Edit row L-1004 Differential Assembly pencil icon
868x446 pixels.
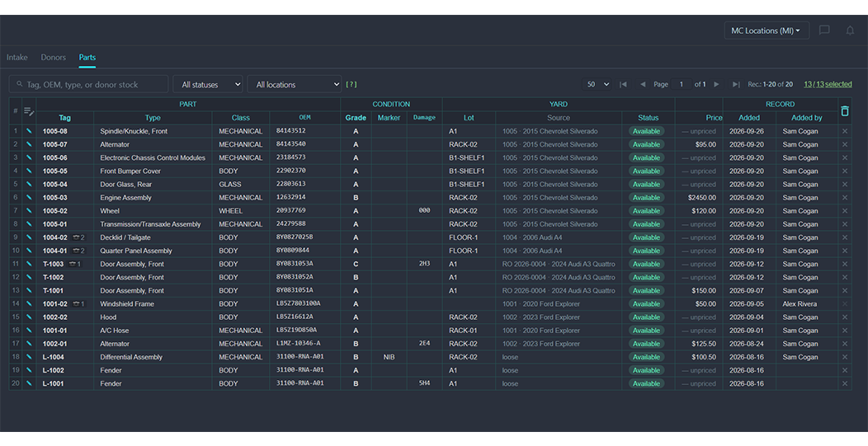pyautogui.click(x=29, y=357)
